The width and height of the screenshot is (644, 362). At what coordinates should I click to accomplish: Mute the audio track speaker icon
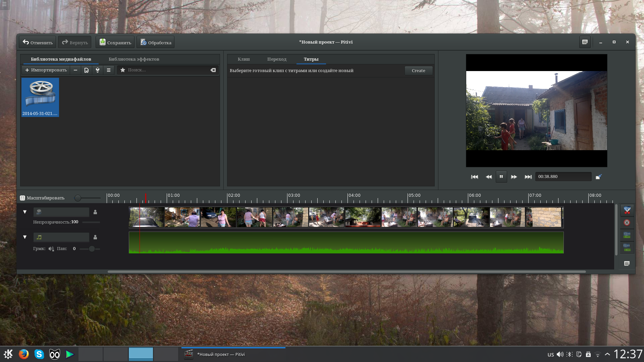[51, 249]
